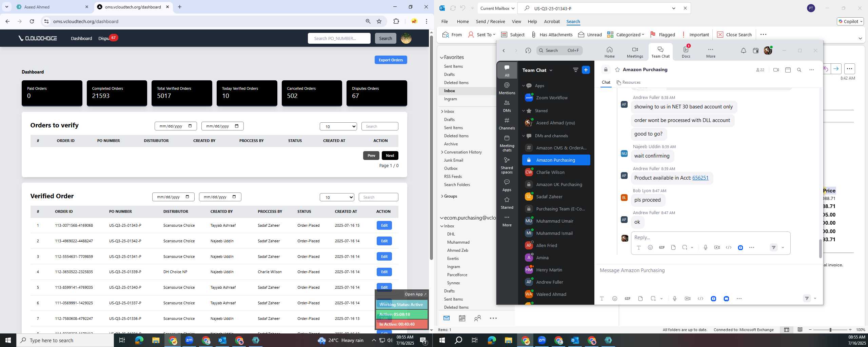
Task: Open Shared spaces in Zoom sidebar
Action: (507, 165)
